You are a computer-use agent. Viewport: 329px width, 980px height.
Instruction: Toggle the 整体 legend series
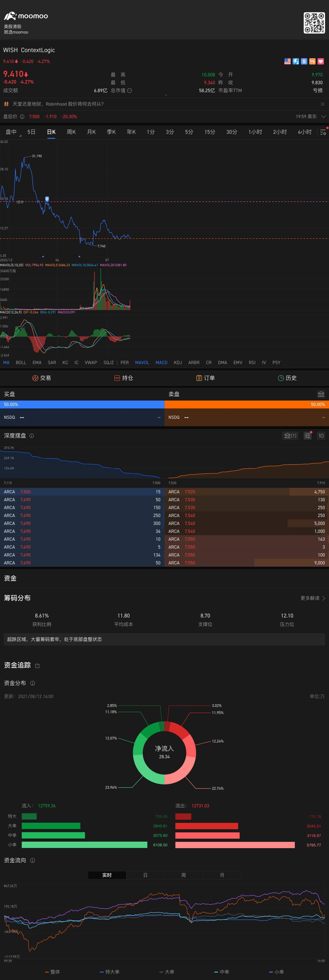point(53,972)
